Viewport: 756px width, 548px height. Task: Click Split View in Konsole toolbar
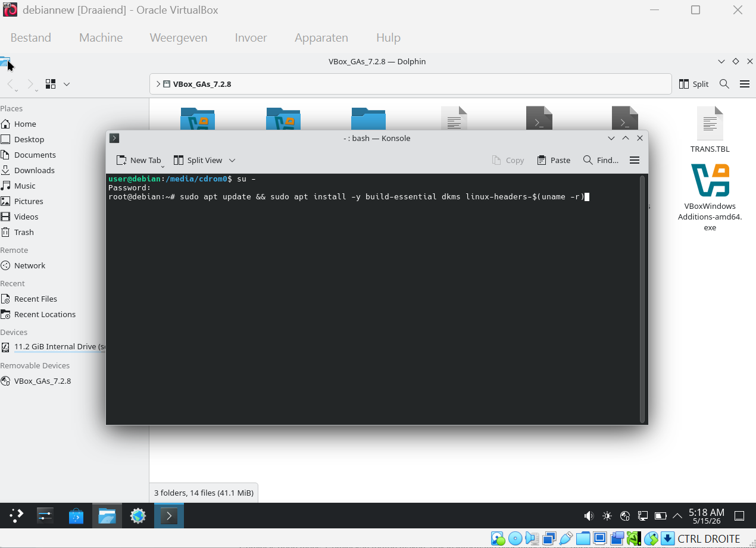coord(198,160)
